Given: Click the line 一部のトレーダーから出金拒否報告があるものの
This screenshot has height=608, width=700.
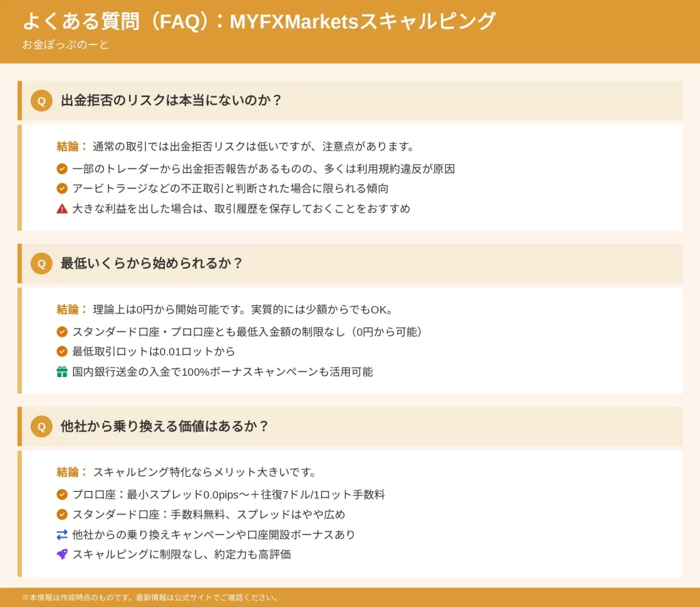Looking at the screenshot, I should coord(263,169).
